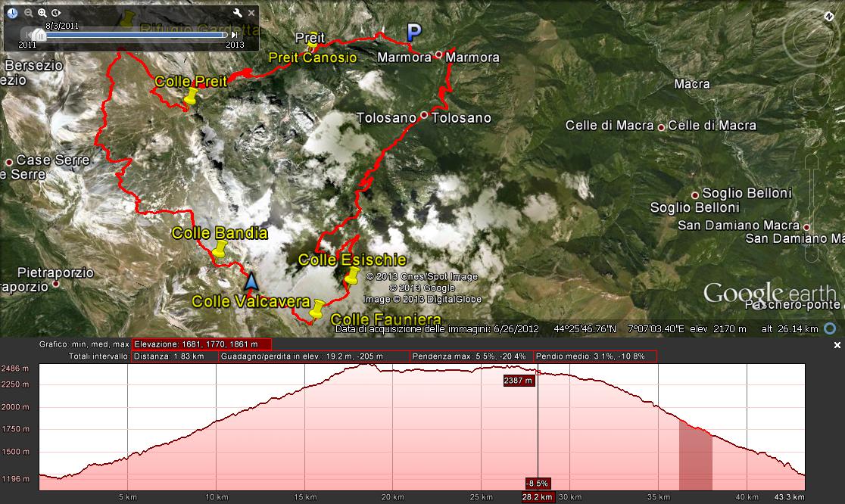Open time slider options wrench

237,13
